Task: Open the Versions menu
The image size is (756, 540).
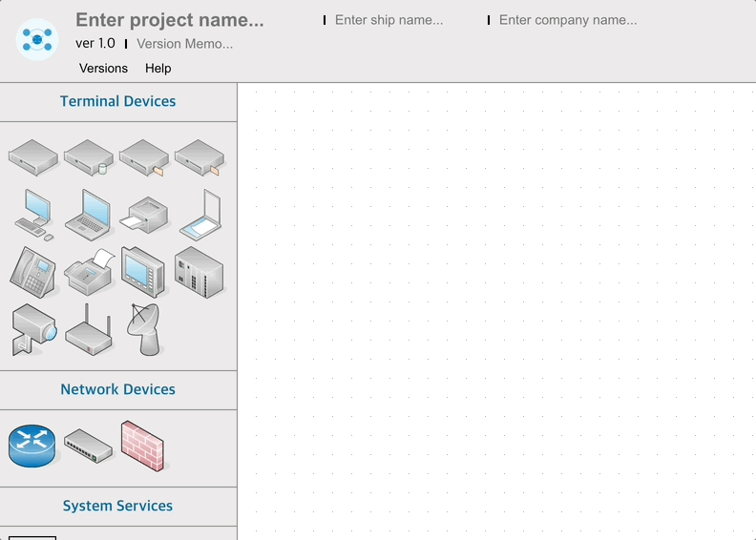Action: (x=103, y=68)
